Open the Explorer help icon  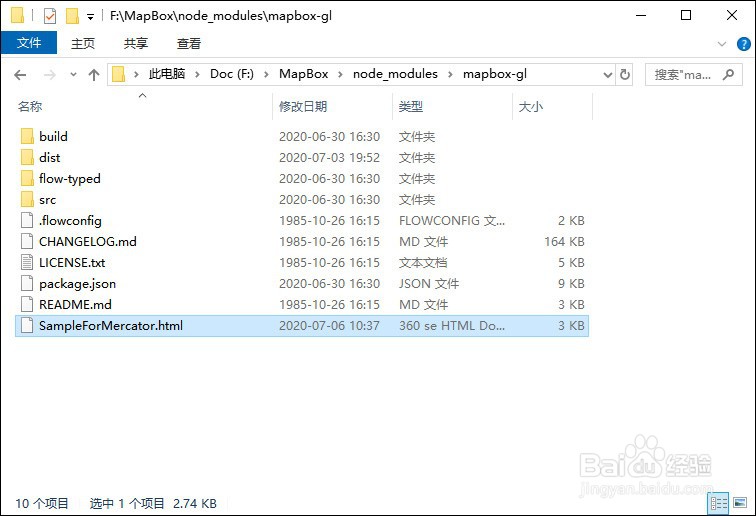pos(743,44)
